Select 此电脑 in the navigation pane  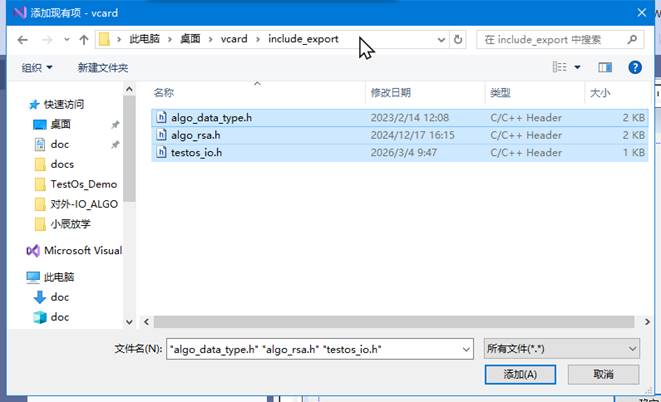pyautogui.click(x=60, y=277)
